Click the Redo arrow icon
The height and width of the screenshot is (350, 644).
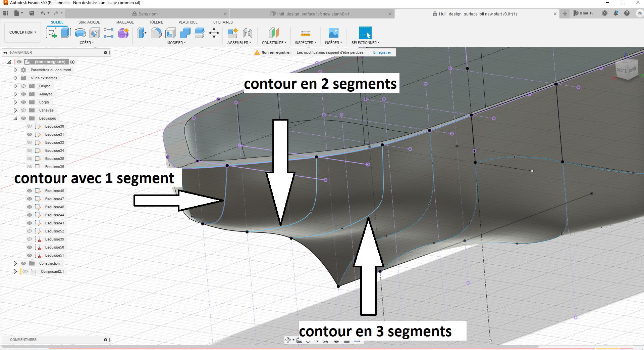[56, 13]
